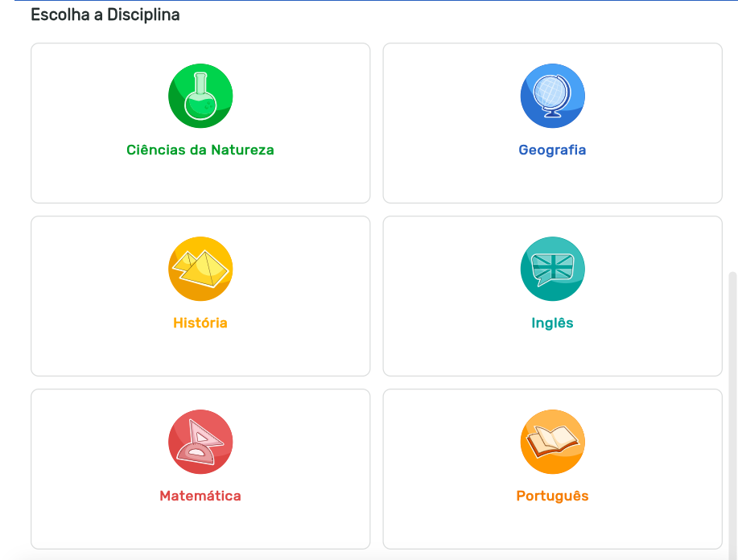Screen dimensions: 738x560
Task: Click the green flask Ciências da Natureza icon
Action: [200, 96]
